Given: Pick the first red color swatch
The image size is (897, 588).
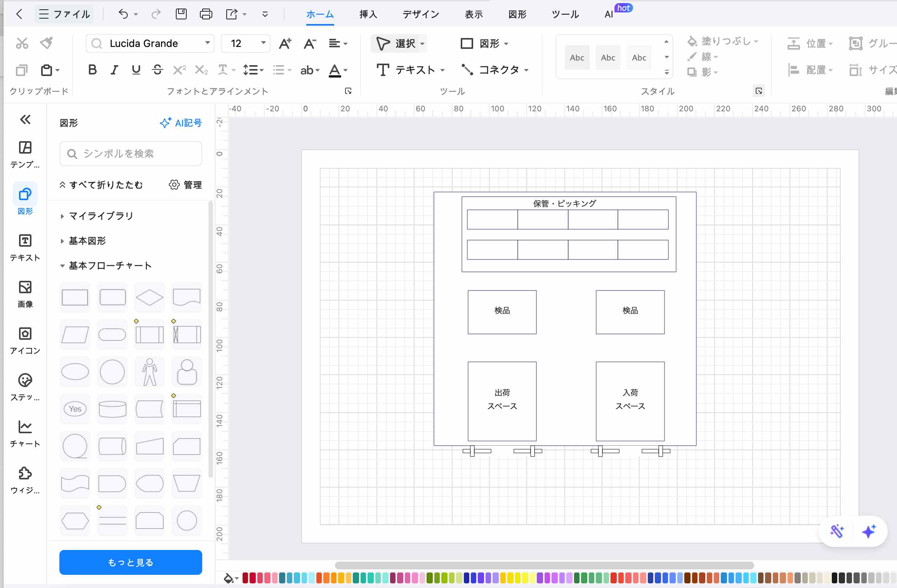Looking at the screenshot, I should tap(245, 578).
